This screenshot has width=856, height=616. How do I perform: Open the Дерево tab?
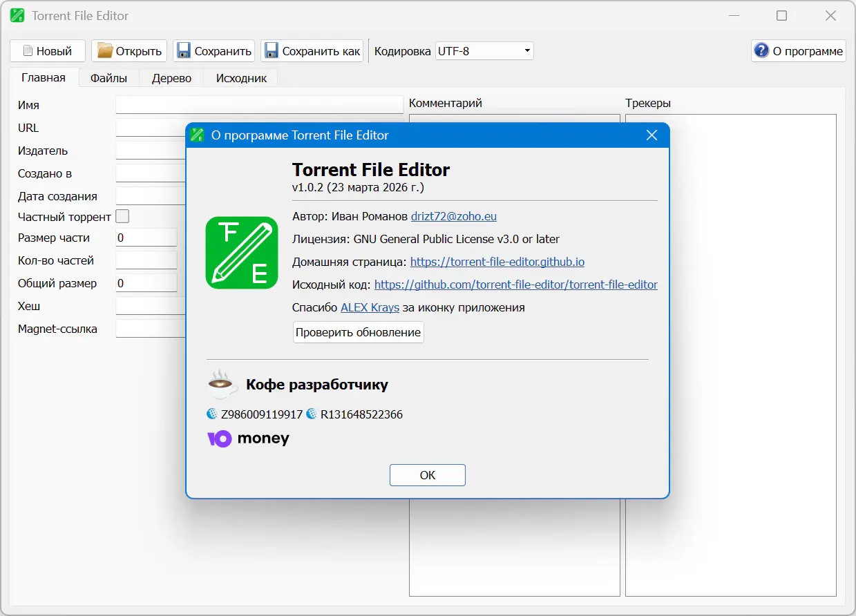tap(171, 78)
